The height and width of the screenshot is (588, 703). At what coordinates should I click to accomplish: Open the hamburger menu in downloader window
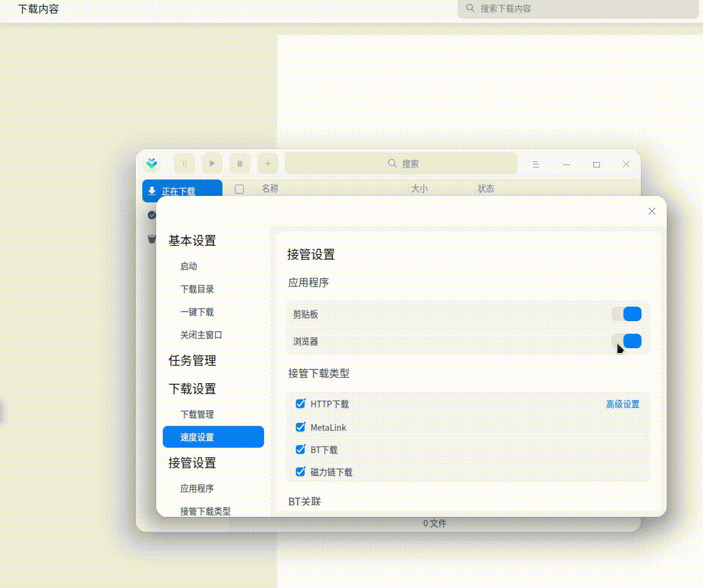(536, 164)
